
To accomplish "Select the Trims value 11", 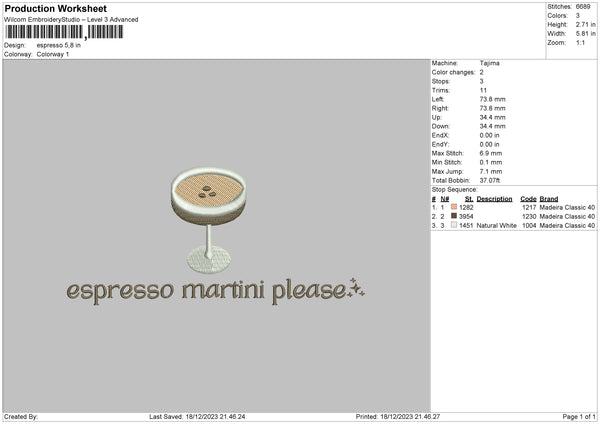I will point(483,90).
